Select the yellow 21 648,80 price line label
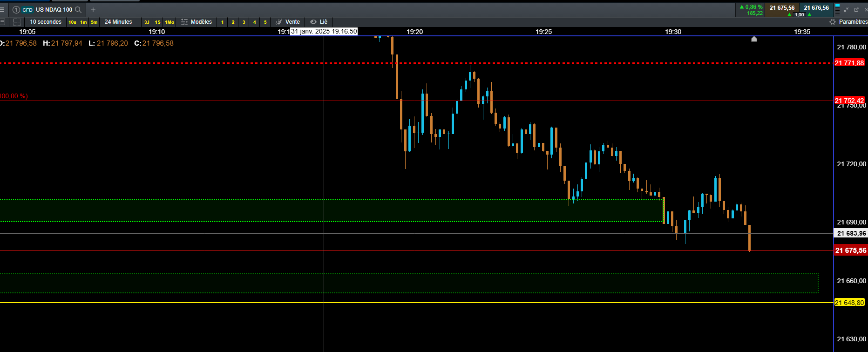The image size is (868, 352). coord(849,303)
